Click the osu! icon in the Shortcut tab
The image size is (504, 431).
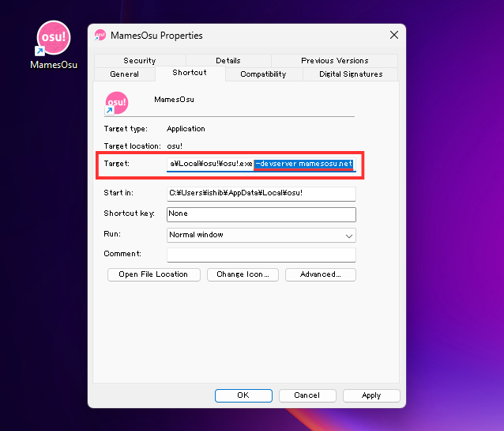[117, 103]
